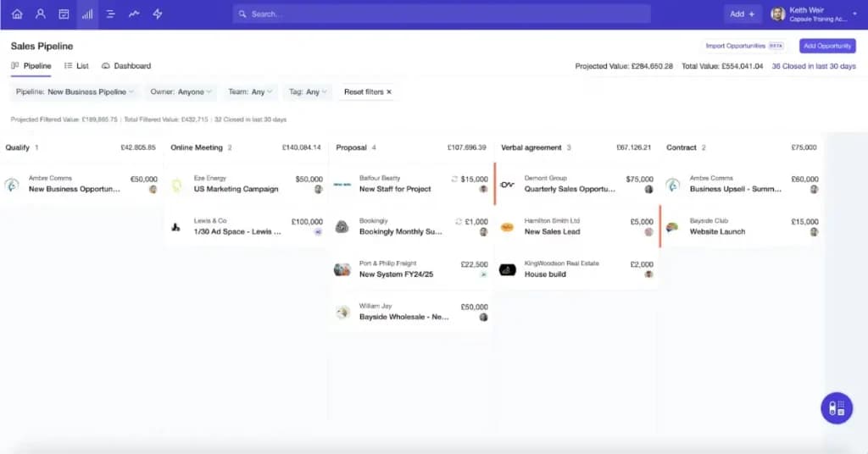Open the Workflow automation lightning icon
This screenshot has width=868, height=454.
coord(158,14)
